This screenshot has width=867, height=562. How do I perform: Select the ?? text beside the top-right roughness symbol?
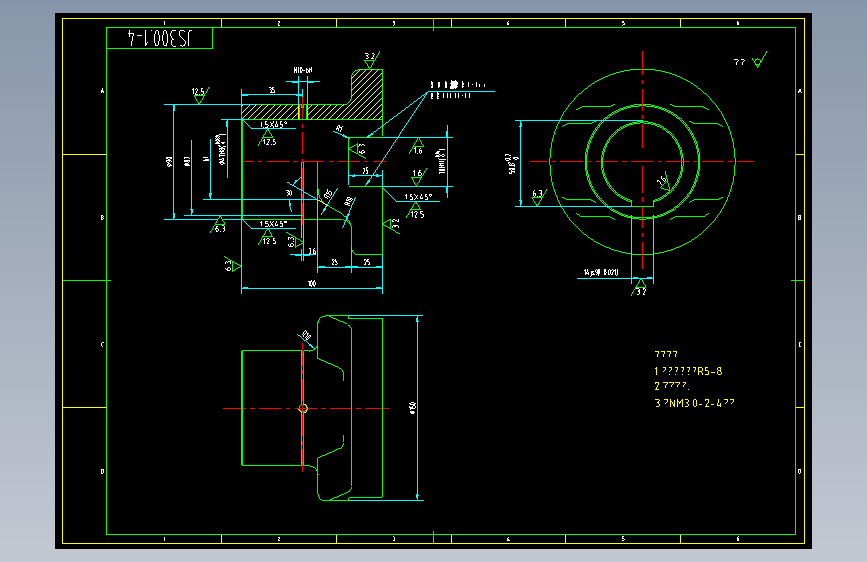[x=739, y=62]
